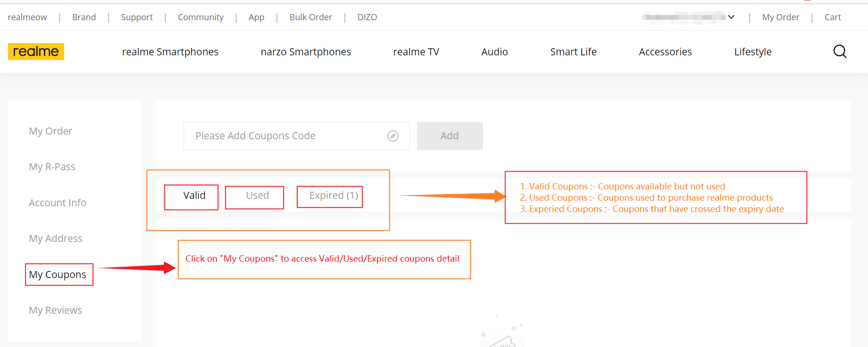Viewport: 868px width, 347px height.
Task: Switch to the Valid coupons tab
Action: (194, 196)
